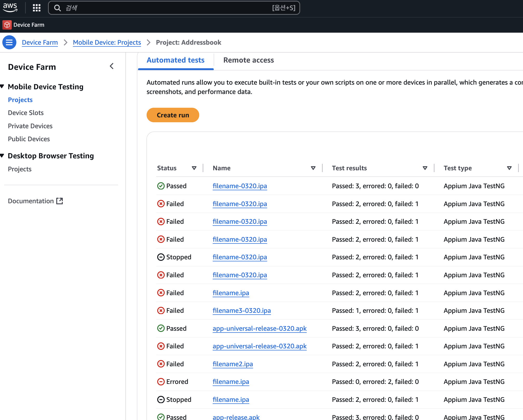Select the Automated tests tab
The width and height of the screenshot is (523, 420).
[175, 60]
